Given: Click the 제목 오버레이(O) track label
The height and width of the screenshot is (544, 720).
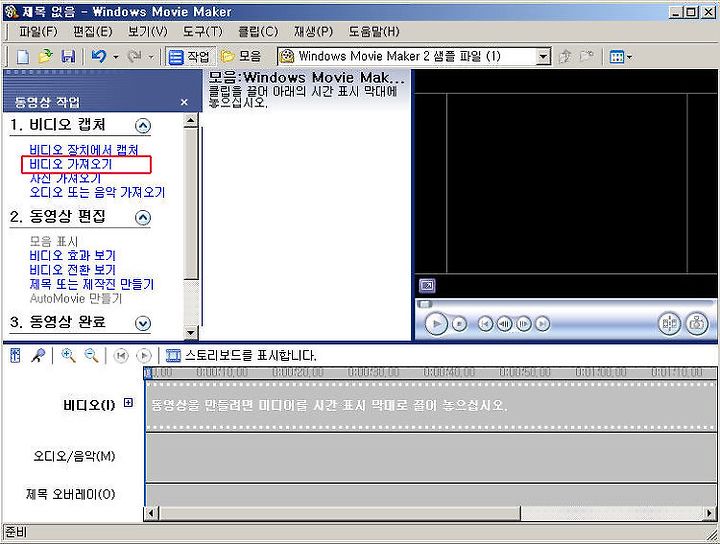Looking at the screenshot, I should point(70,494).
